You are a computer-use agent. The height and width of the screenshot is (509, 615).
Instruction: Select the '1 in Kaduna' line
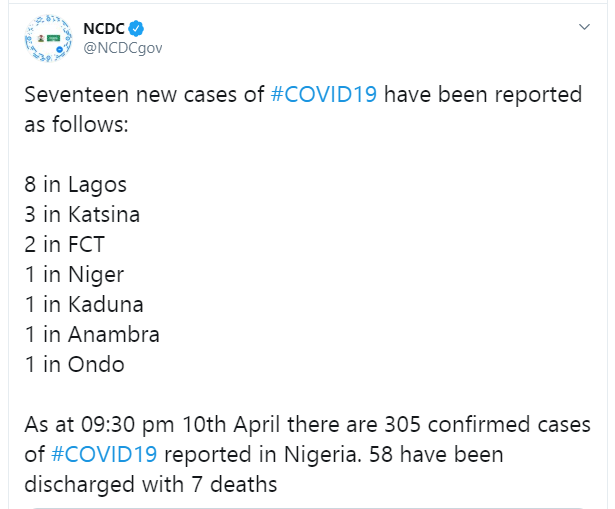click(x=84, y=304)
